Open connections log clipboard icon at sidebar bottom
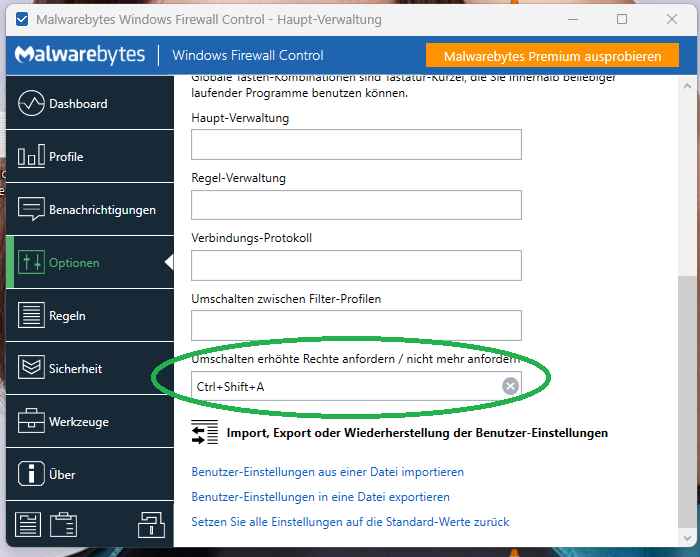Image resolution: width=700 pixels, height=557 pixels. [x=63, y=524]
